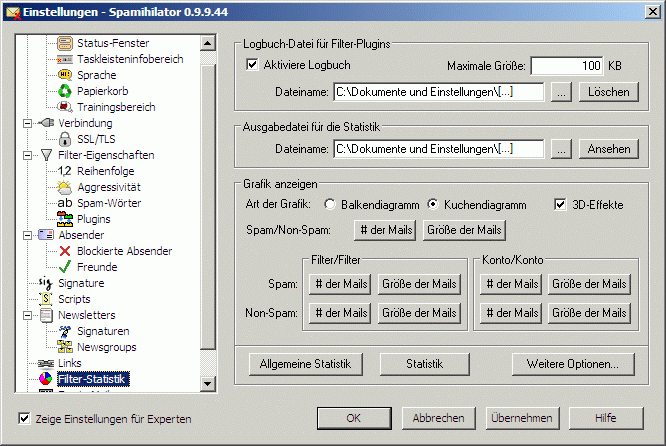Image resolution: width=666 pixels, height=446 pixels.
Task: Collapse the Filter-Eigenschaften tree node
Action: [27, 155]
